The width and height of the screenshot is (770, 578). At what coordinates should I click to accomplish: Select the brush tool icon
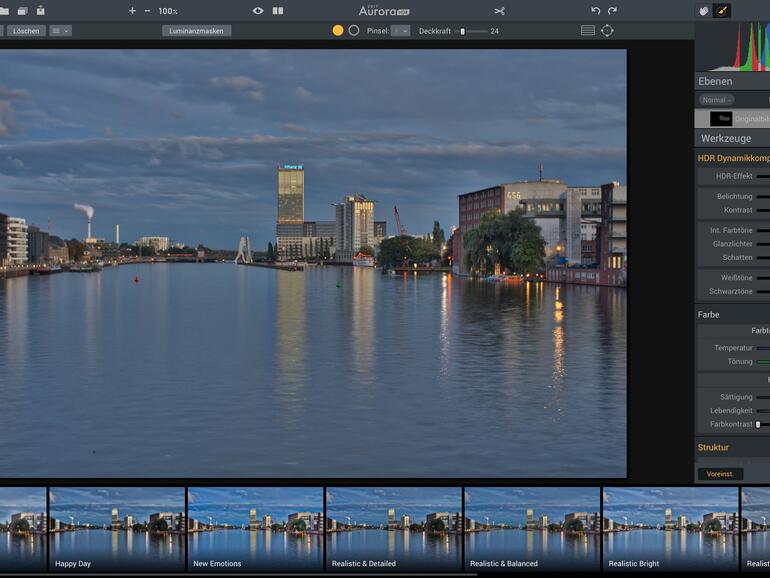coord(722,11)
